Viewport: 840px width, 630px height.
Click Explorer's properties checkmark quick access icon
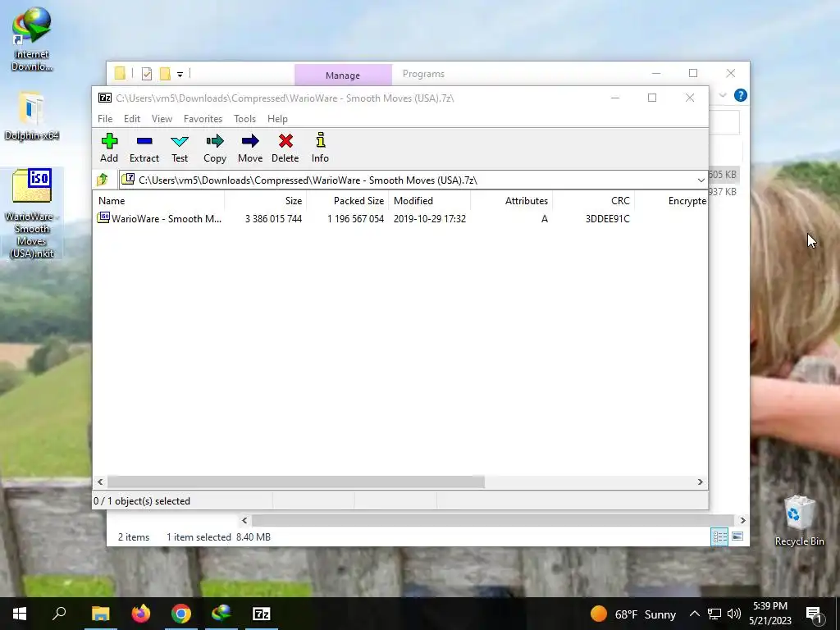[147, 74]
